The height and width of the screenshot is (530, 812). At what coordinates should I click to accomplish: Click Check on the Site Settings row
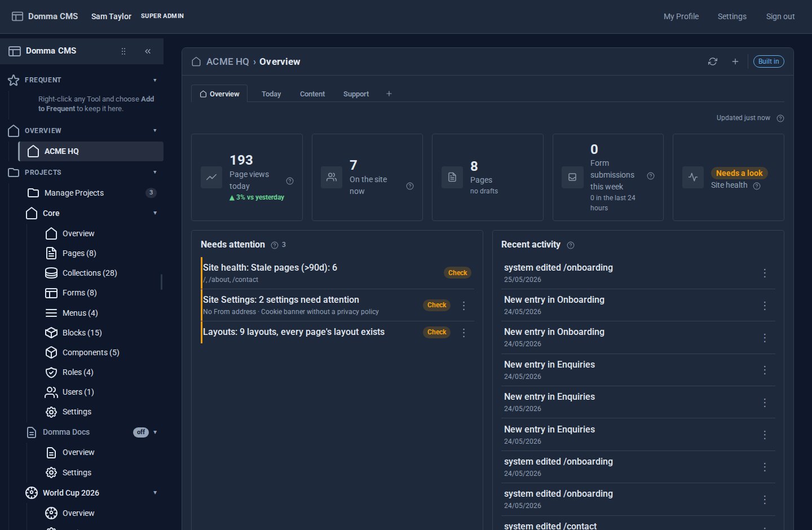(x=437, y=305)
